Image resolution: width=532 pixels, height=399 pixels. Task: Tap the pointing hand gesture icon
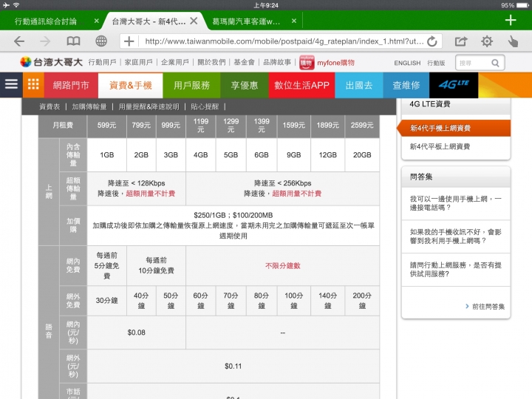[513, 41]
